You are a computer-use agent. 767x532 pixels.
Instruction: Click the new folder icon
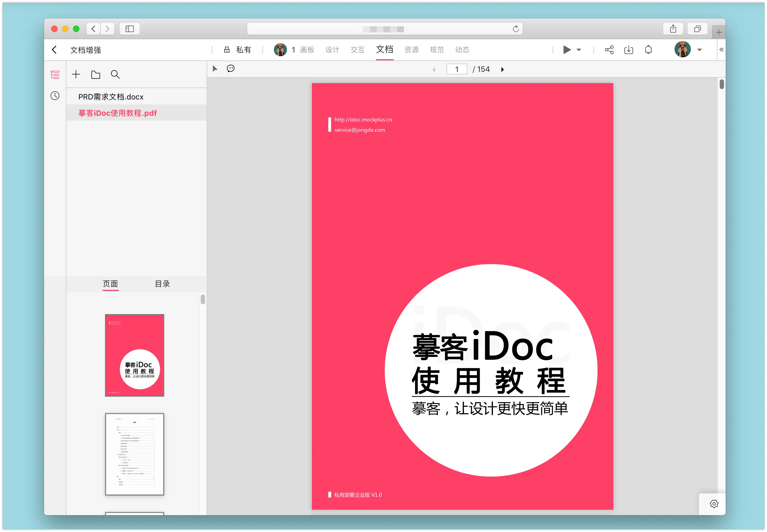(x=95, y=75)
